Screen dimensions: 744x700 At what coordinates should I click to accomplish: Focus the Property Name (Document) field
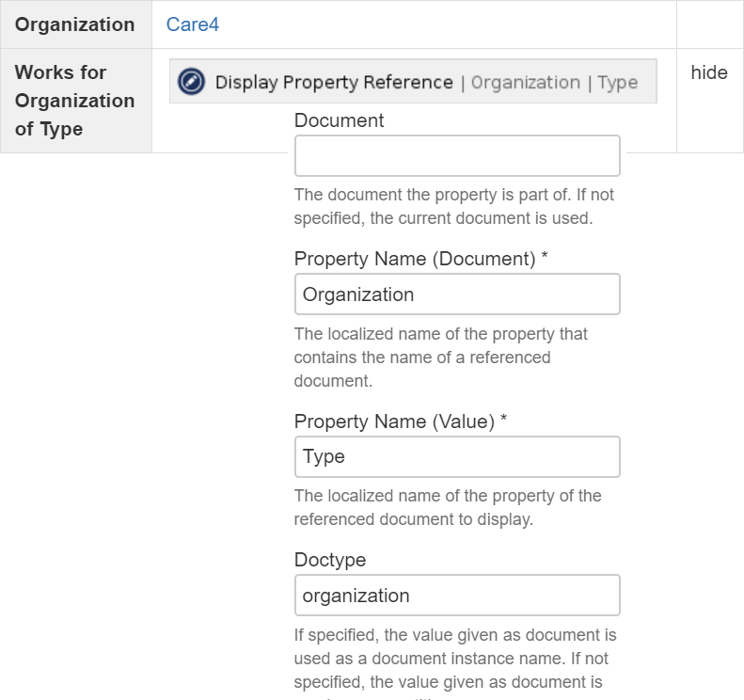457,294
